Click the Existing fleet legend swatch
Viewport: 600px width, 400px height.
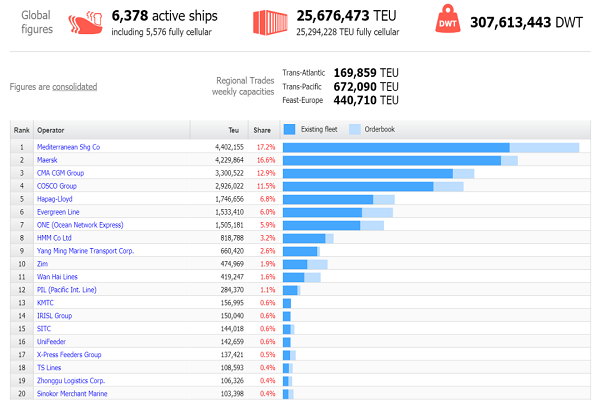click(289, 129)
